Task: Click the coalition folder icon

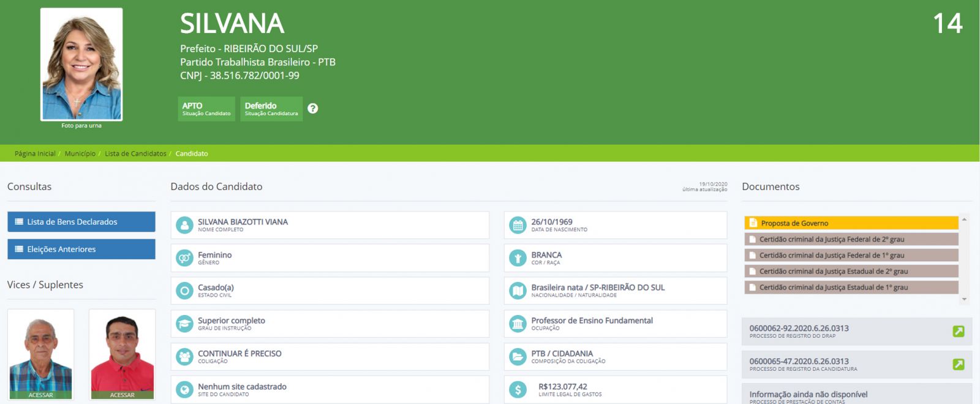Action: [x=518, y=357]
